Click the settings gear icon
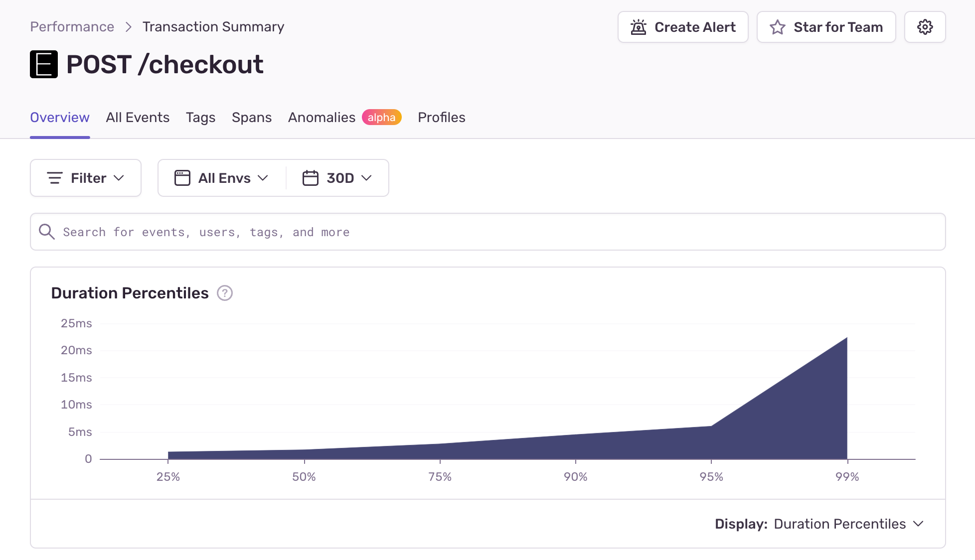Viewport: 975px width, 560px height. tap(925, 27)
